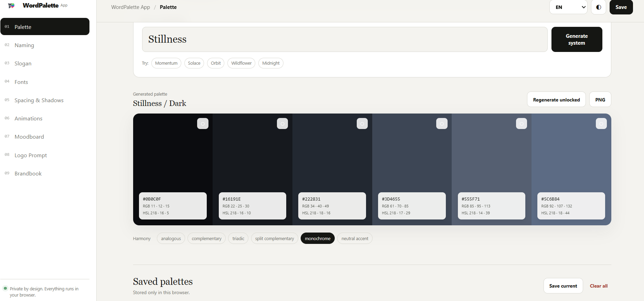Open the Palette sidebar section
The image size is (644, 301).
tap(45, 26)
